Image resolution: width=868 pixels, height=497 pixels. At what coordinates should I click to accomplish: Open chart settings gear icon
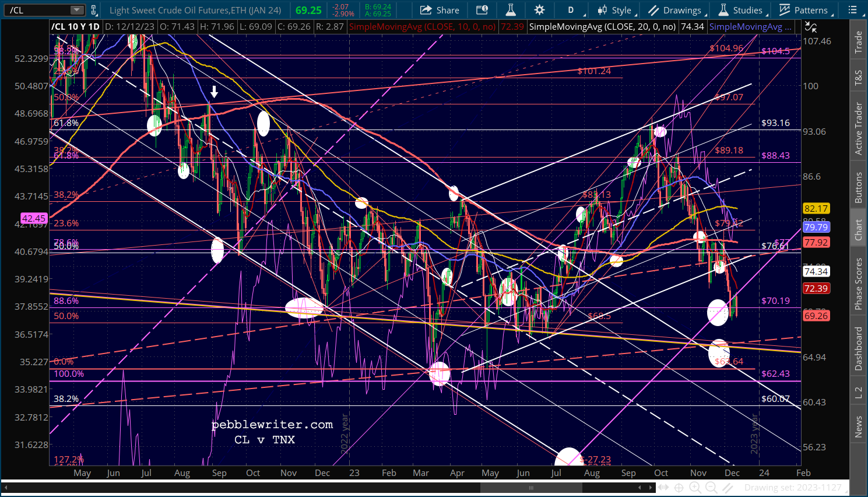click(x=540, y=10)
